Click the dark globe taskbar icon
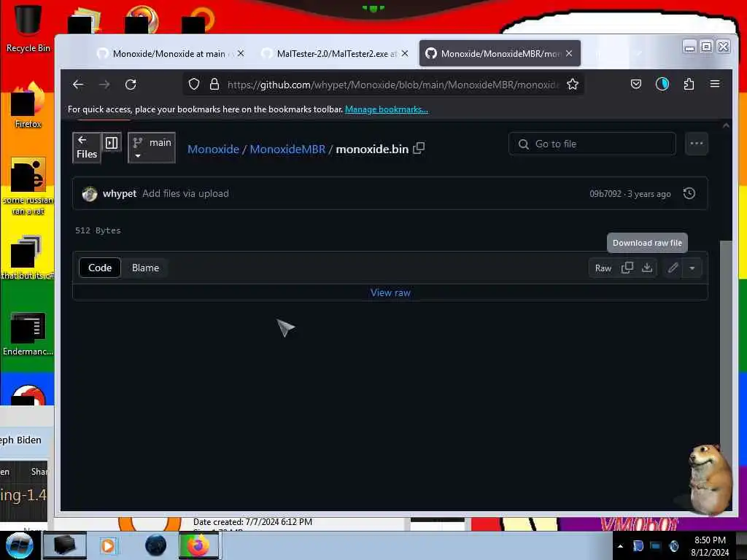 click(156, 545)
